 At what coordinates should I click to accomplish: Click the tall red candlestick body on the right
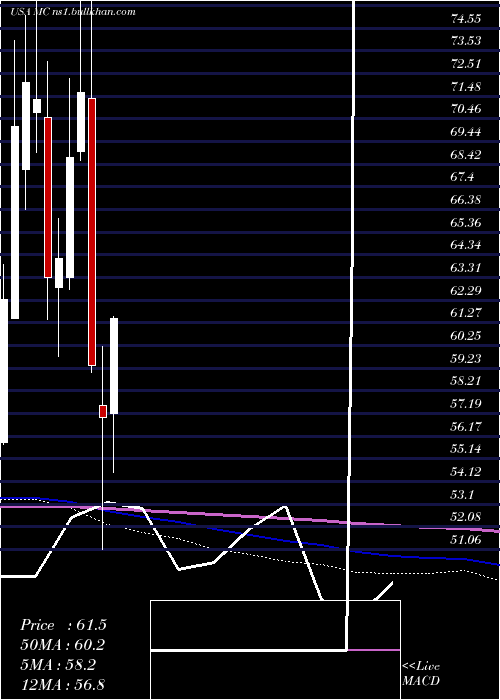coord(92,232)
